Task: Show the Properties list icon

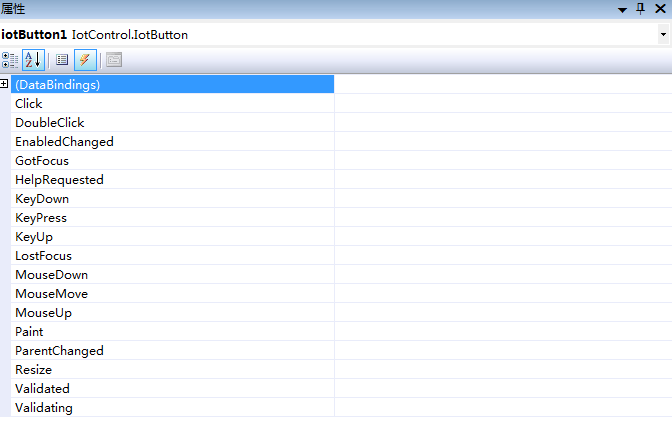Action: click(62, 60)
